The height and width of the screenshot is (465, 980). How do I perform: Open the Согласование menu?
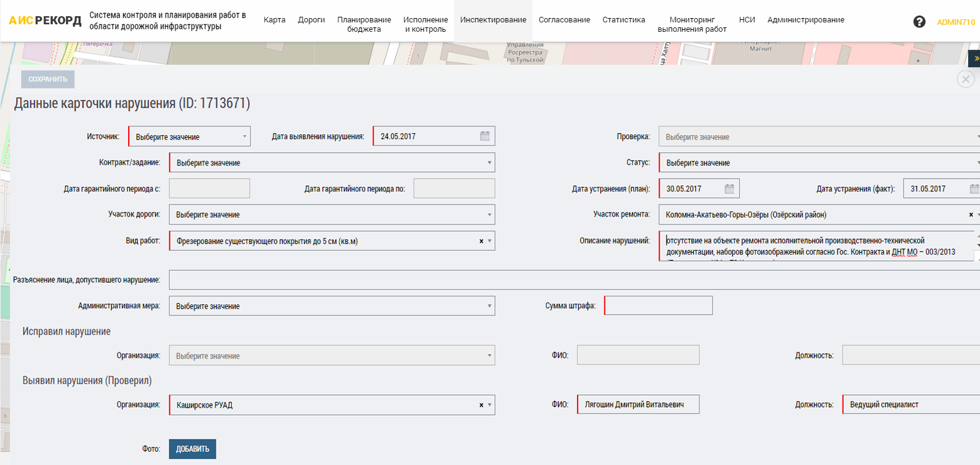(564, 20)
